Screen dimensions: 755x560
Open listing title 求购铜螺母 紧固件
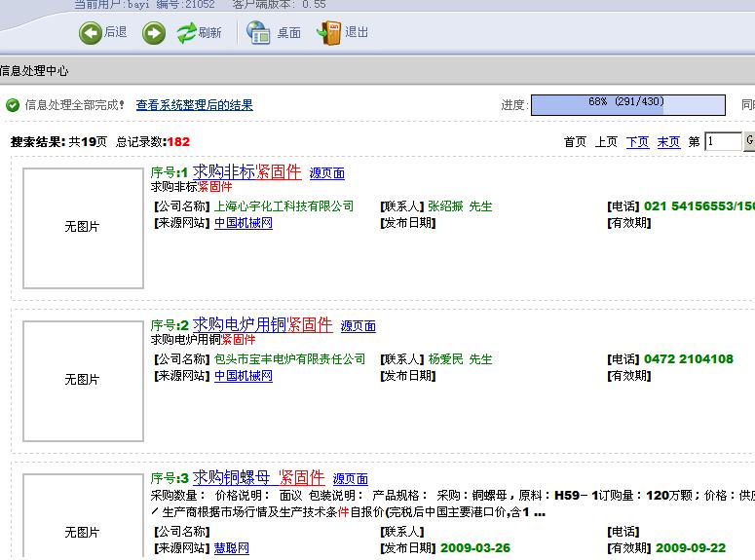pos(258,477)
